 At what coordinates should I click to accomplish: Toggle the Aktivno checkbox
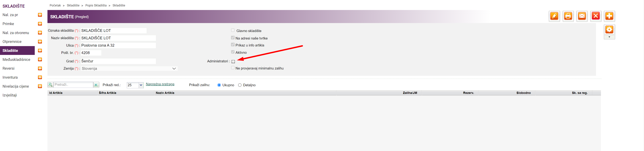[x=233, y=52]
